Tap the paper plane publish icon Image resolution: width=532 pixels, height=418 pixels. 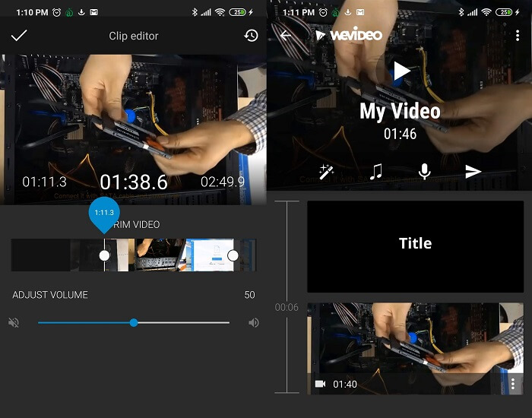(473, 172)
